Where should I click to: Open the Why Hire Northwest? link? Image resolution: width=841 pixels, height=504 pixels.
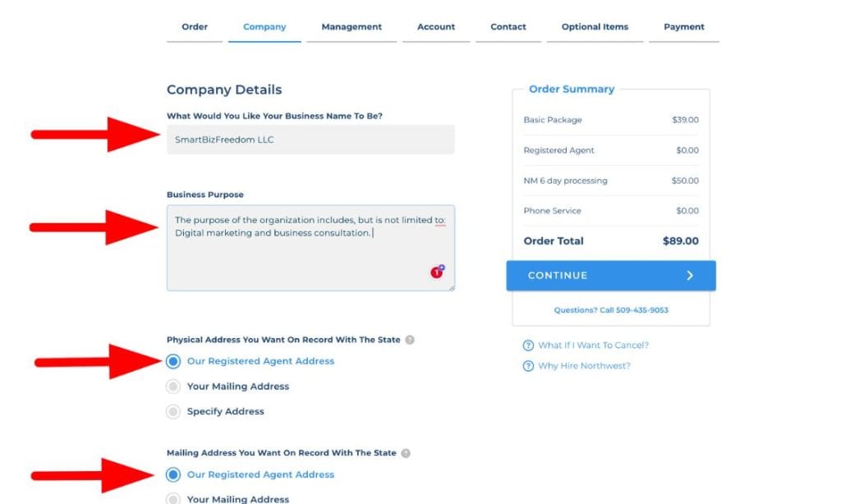(584, 366)
